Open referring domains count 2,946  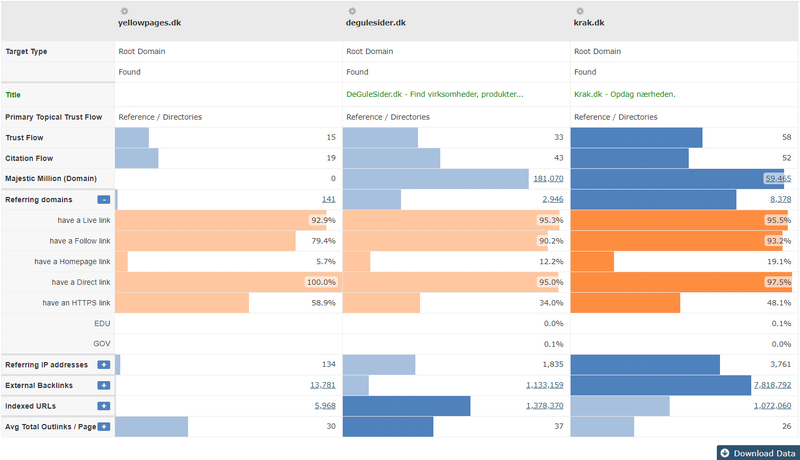pos(553,199)
